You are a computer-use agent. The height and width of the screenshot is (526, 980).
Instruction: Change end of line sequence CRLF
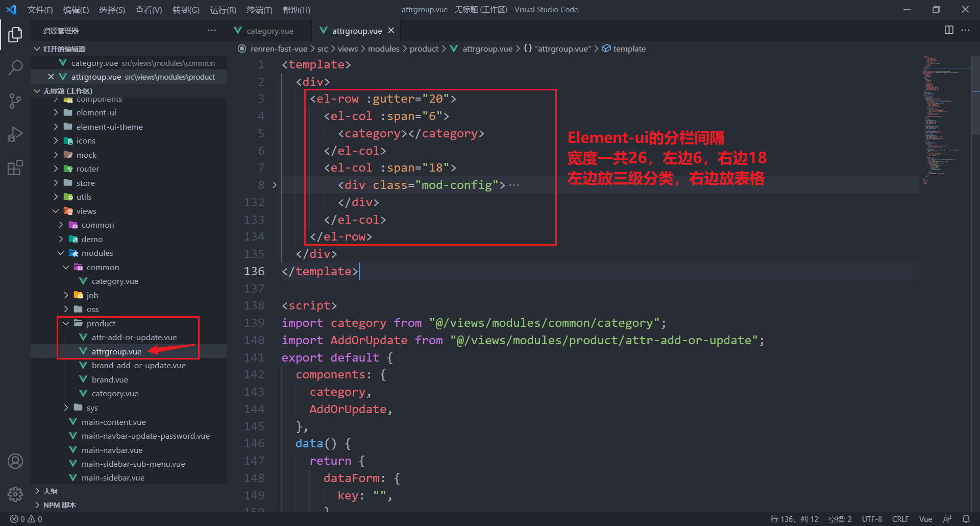coord(900,519)
